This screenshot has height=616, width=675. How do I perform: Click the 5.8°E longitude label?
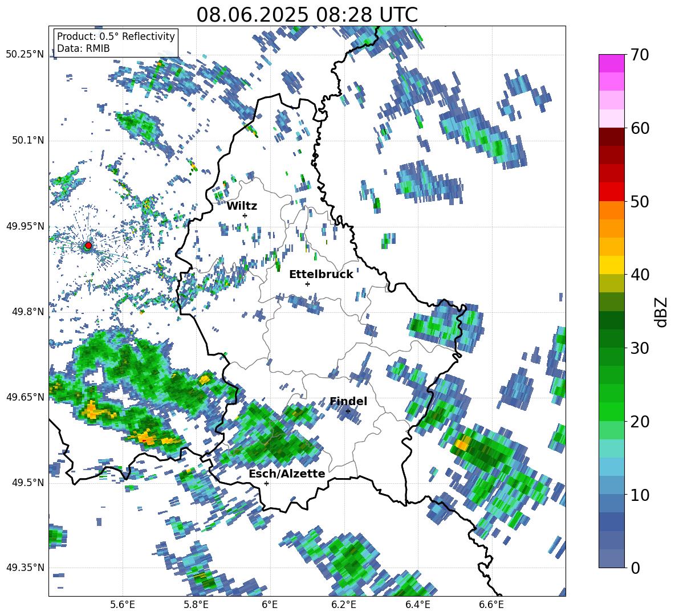(196, 605)
